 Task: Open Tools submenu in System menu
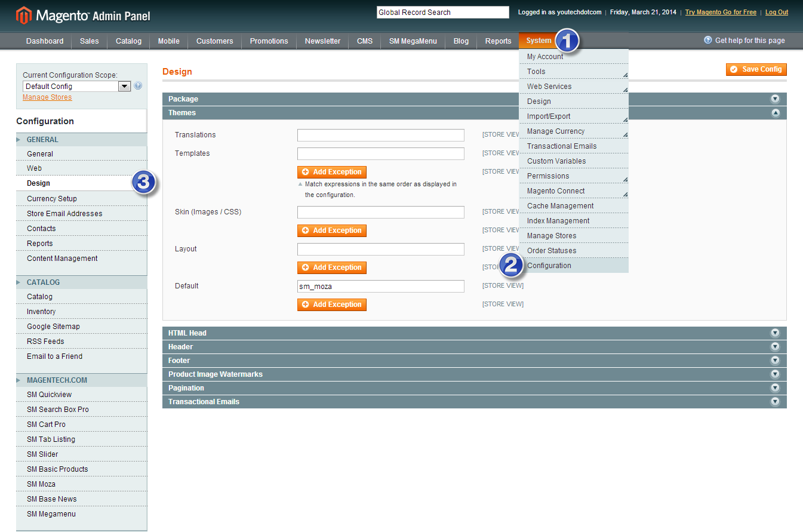[x=574, y=72]
